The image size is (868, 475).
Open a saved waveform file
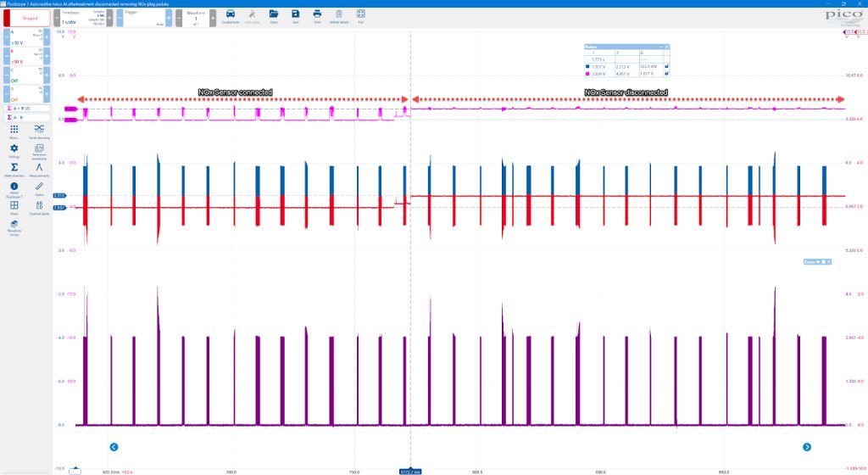274,16
